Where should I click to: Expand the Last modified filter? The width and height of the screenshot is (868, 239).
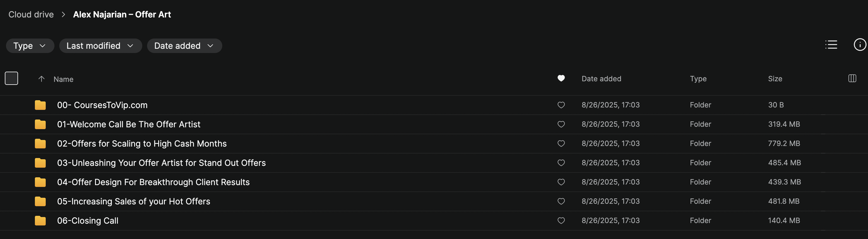coord(100,46)
